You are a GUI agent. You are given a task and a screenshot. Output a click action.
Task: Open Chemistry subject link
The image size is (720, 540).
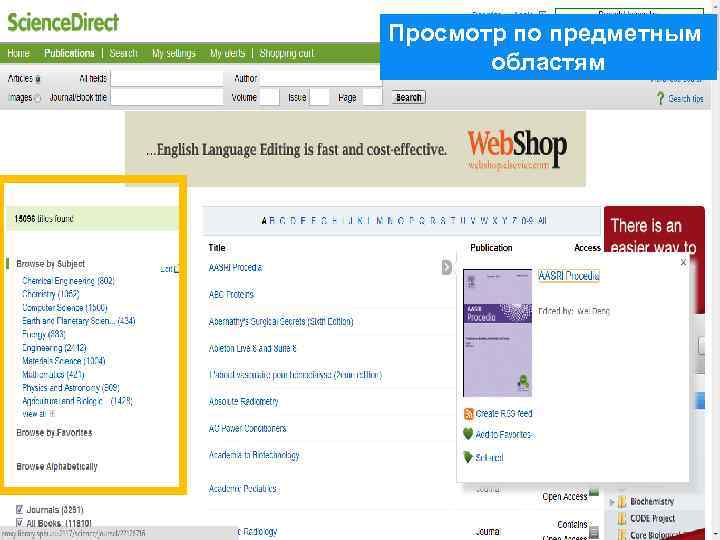coord(51,294)
